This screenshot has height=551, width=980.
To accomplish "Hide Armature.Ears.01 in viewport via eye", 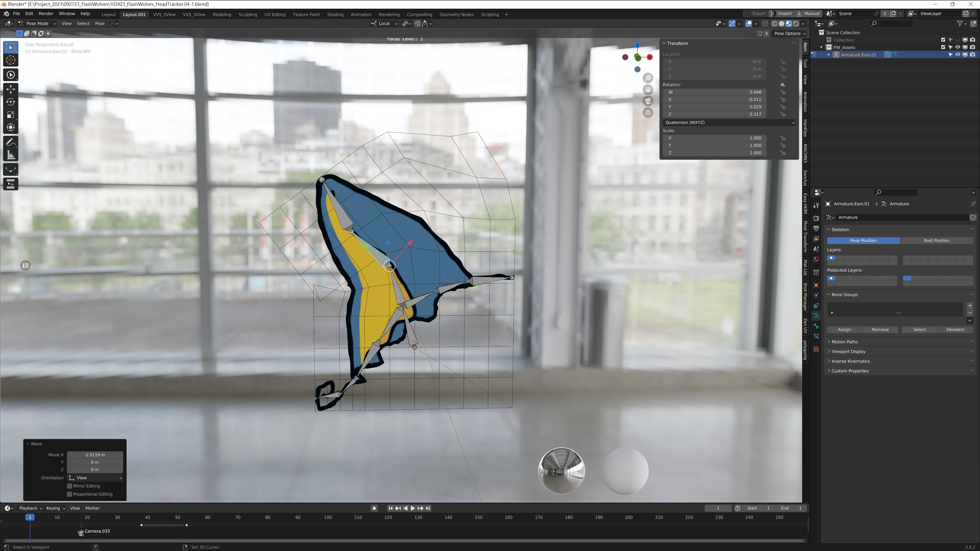I will (x=958, y=55).
